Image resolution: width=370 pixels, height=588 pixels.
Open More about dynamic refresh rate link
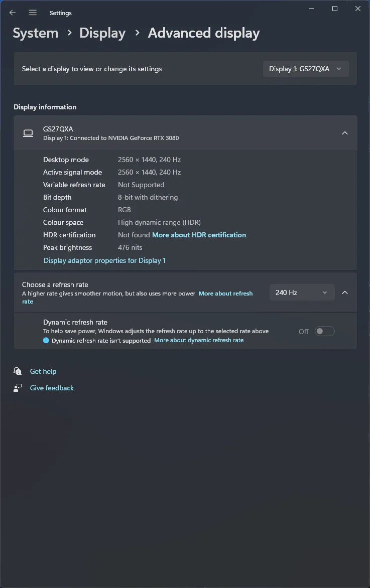click(199, 340)
